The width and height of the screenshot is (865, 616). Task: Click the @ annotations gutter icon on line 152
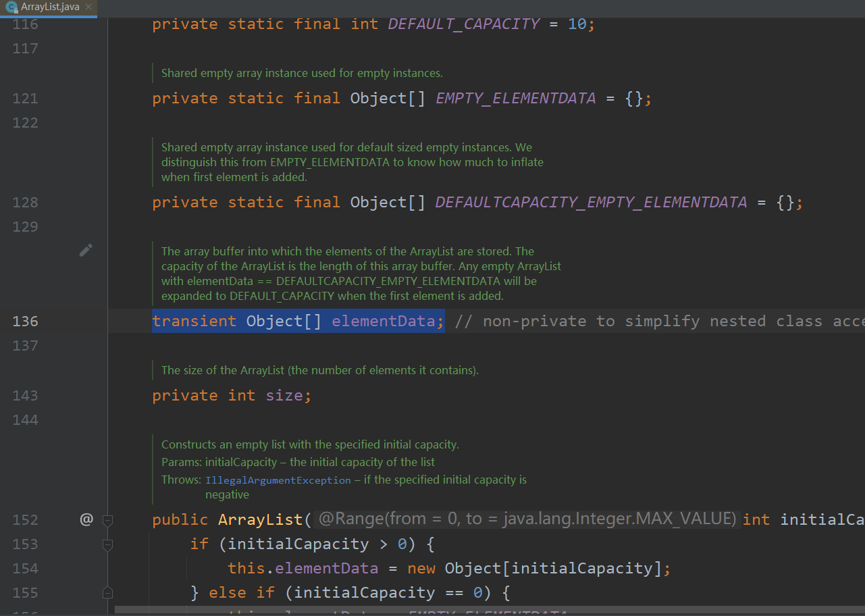86,519
